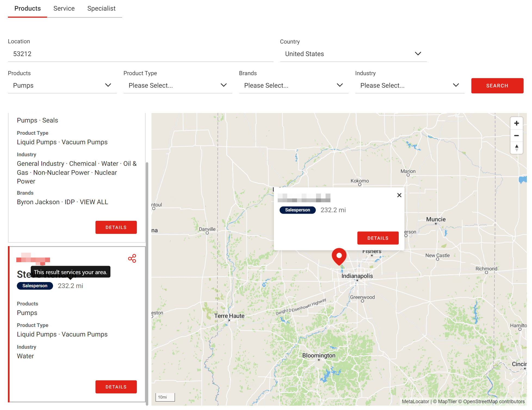
Task: Click the share icon on Steve Rendell's card
Action: coord(132,258)
